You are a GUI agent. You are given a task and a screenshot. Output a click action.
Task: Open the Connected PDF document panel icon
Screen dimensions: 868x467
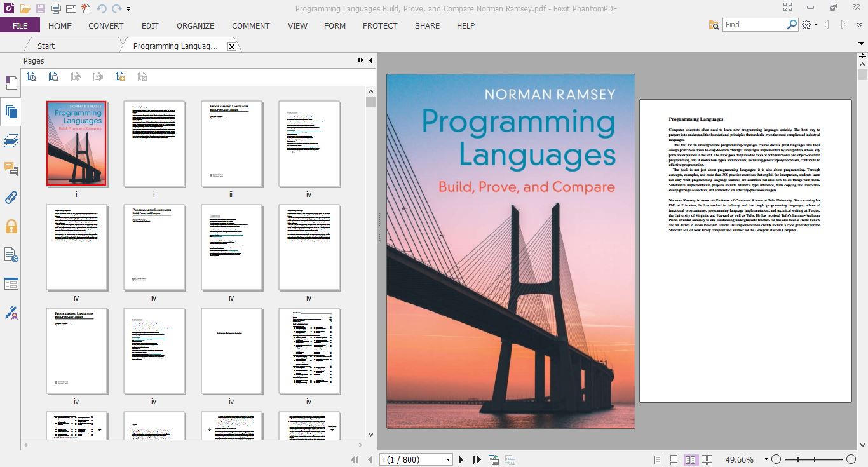pos(11,255)
